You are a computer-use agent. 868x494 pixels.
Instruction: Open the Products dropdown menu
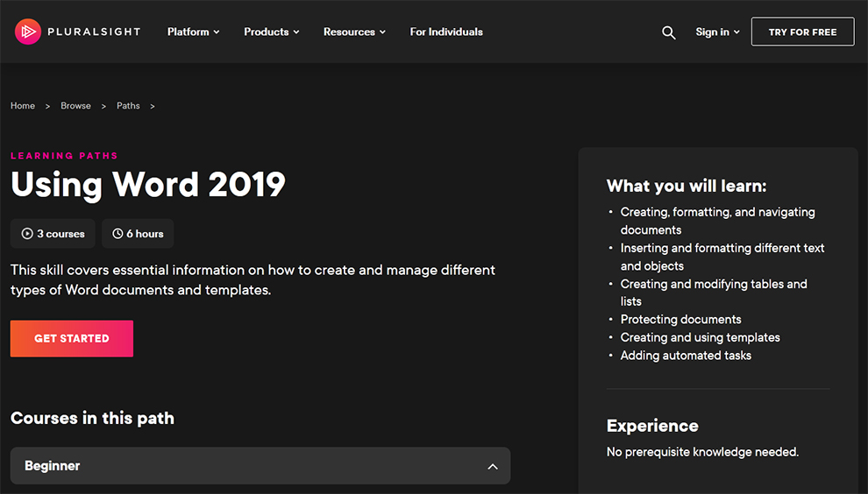coord(271,32)
